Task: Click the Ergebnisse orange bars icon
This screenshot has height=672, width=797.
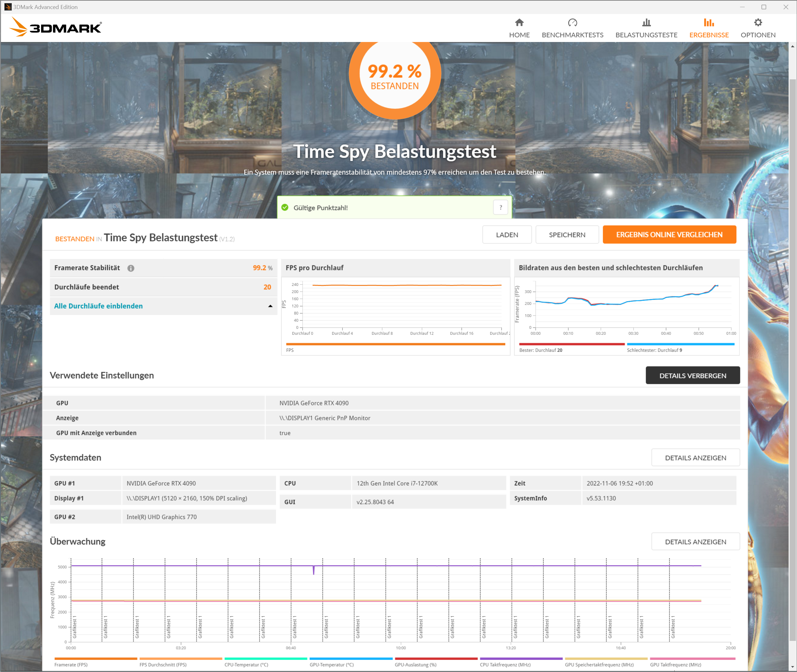Action: (709, 22)
